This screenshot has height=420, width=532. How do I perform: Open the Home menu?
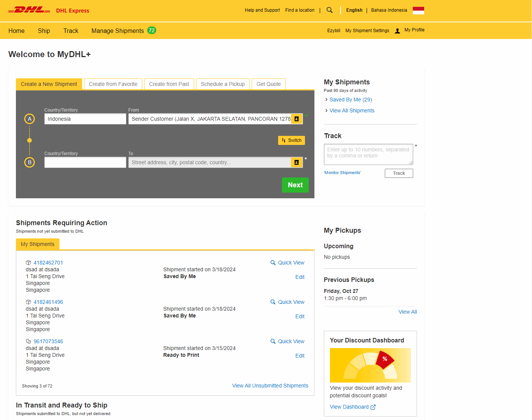tap(16, 31)
